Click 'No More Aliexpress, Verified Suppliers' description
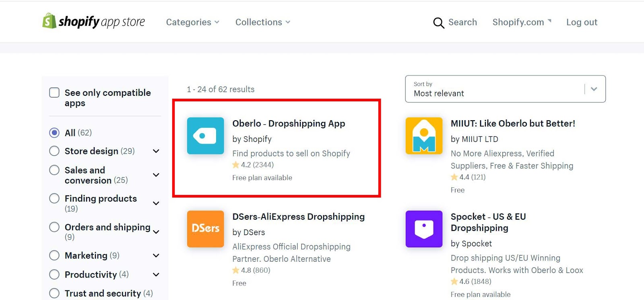 pos(512,160)
